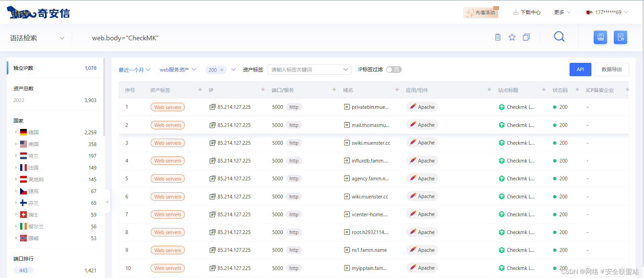The height and width of the screenshot is (278, 644).
Task: Open the 充值活动 promotion badge
Action: 481,12
